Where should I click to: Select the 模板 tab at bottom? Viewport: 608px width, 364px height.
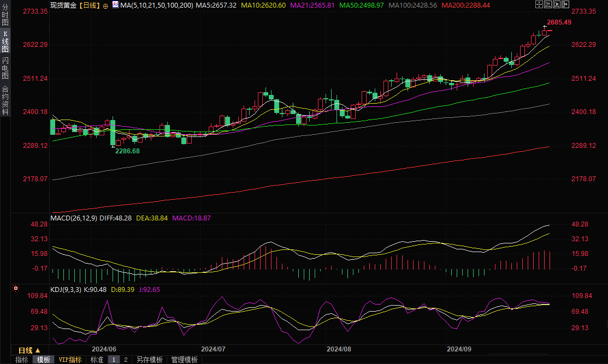coord(44,360)
